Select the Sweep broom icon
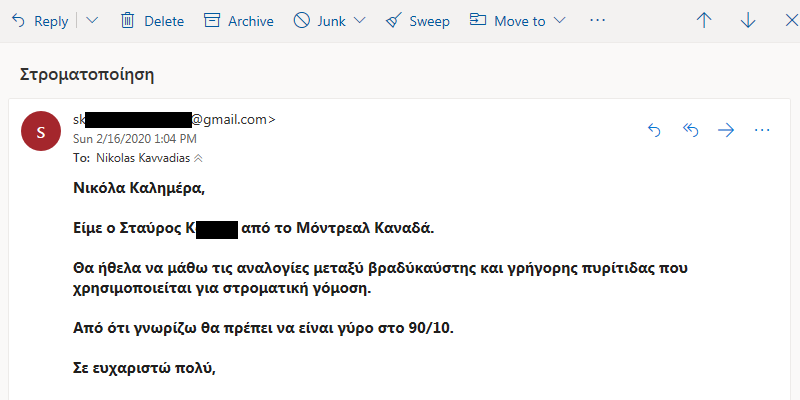 coord(393,20)
